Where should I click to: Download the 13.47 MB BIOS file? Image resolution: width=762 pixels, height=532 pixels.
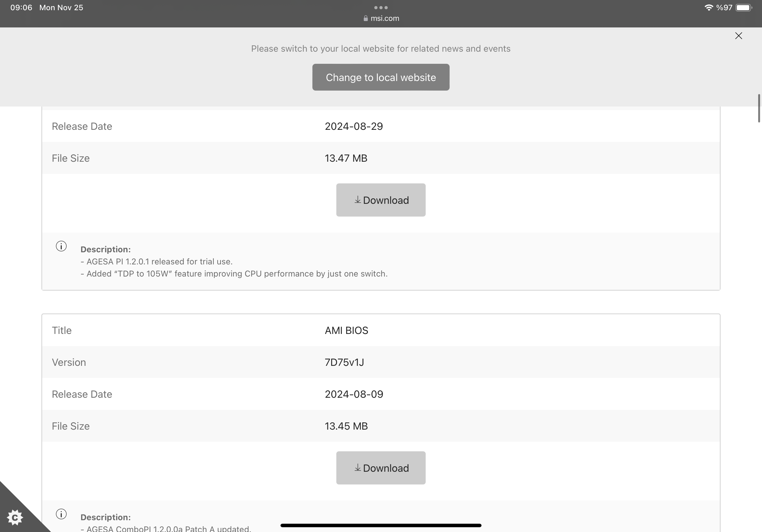(x=381, y=200)
